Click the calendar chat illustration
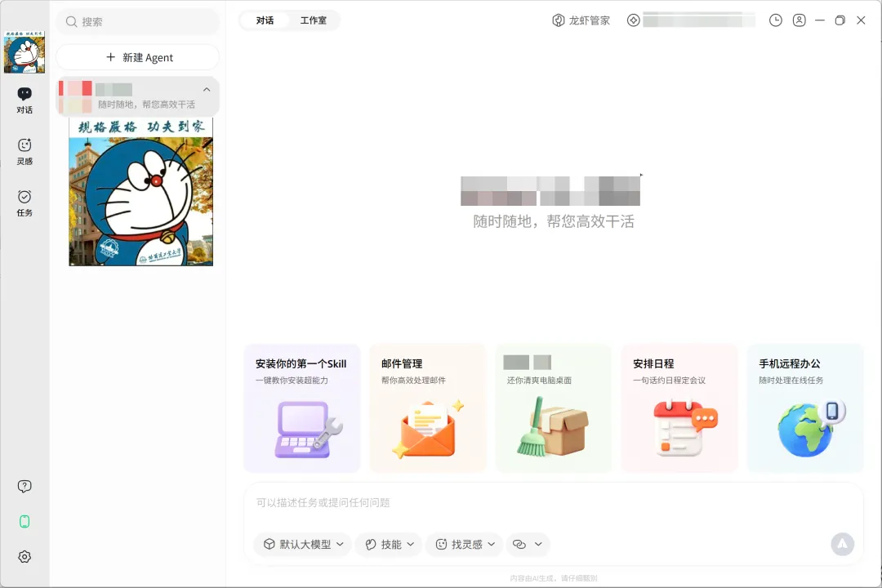 [x=685, y=428]
